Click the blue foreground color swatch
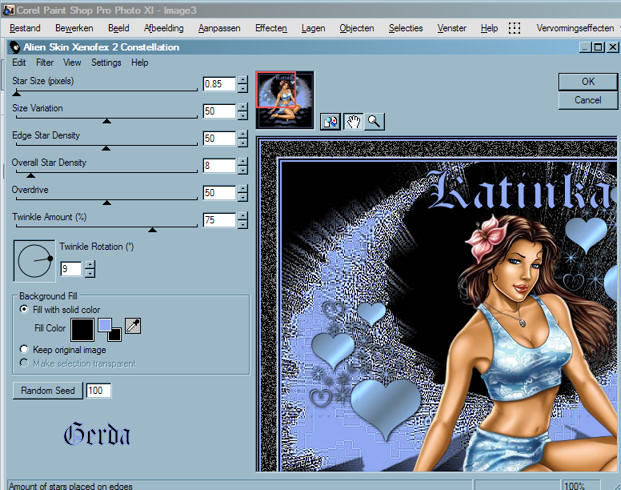 105,325
